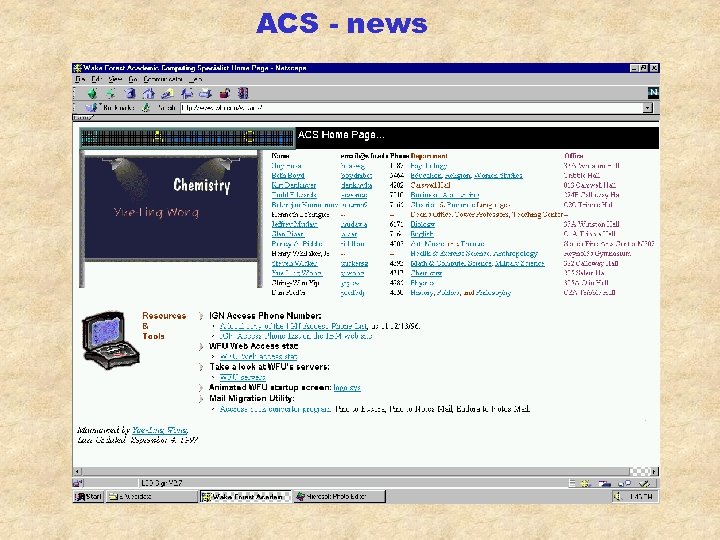Click the horizontal scrollbar right arrow
Image resolution: width=720 pixels, height=540 pixels.
(x=654, y=472)
